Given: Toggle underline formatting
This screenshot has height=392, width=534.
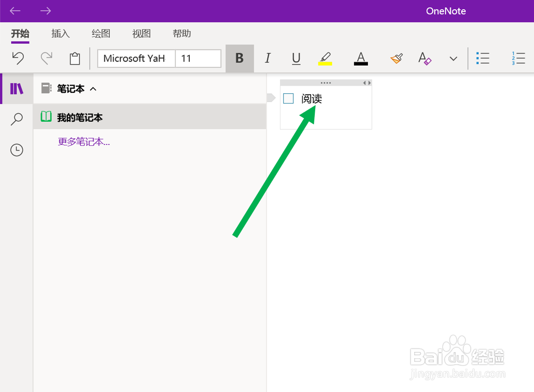Looking at the screenshot, I should tap(296, 58).
